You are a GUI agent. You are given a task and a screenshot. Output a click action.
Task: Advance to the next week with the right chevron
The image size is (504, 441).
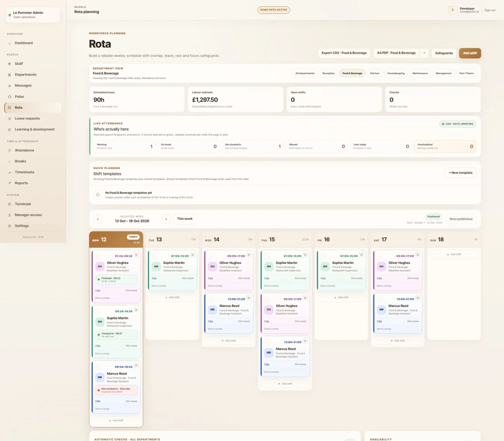click(x=166, y=219)
